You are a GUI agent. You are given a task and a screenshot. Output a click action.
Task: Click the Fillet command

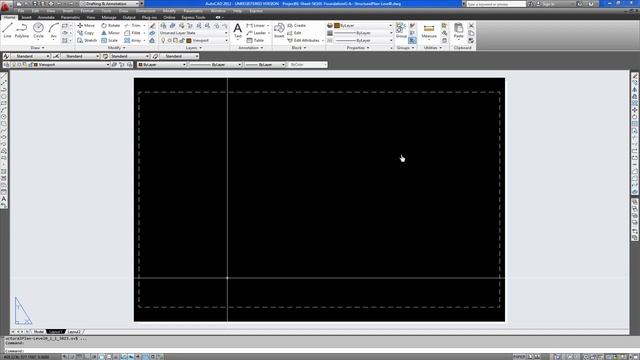pos(133,33)
